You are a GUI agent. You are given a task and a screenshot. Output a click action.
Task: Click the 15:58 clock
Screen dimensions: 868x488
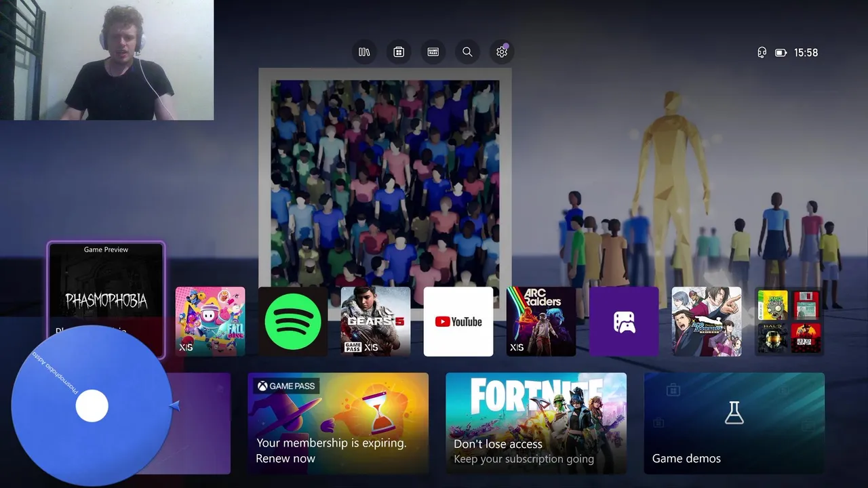(x=806, y=52)
